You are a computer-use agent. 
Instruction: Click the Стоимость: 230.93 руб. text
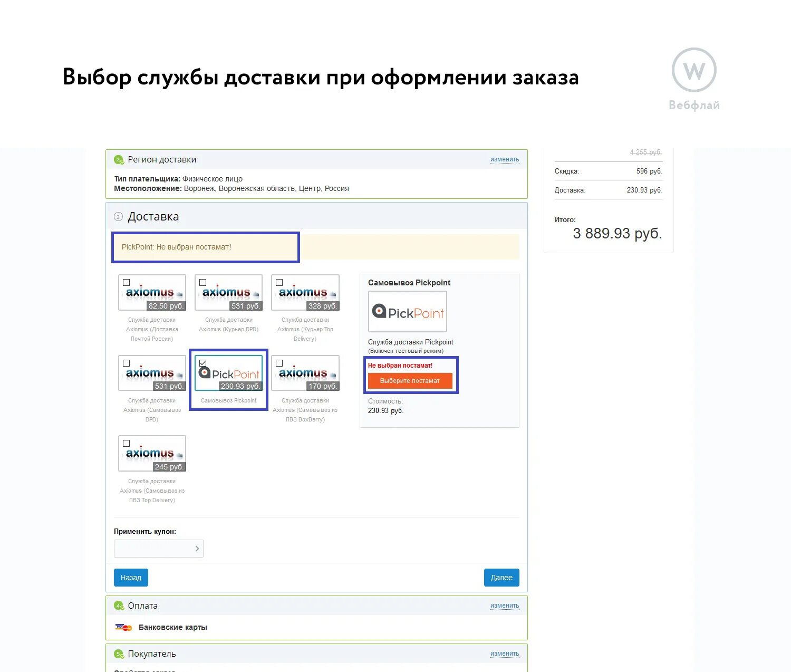385,406
